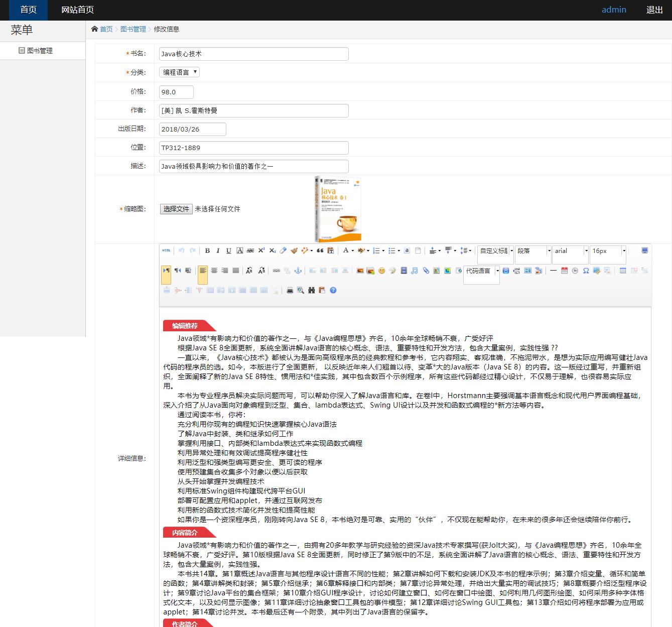
Task: Click the Java book cover thumbnail
Action: 338,209
